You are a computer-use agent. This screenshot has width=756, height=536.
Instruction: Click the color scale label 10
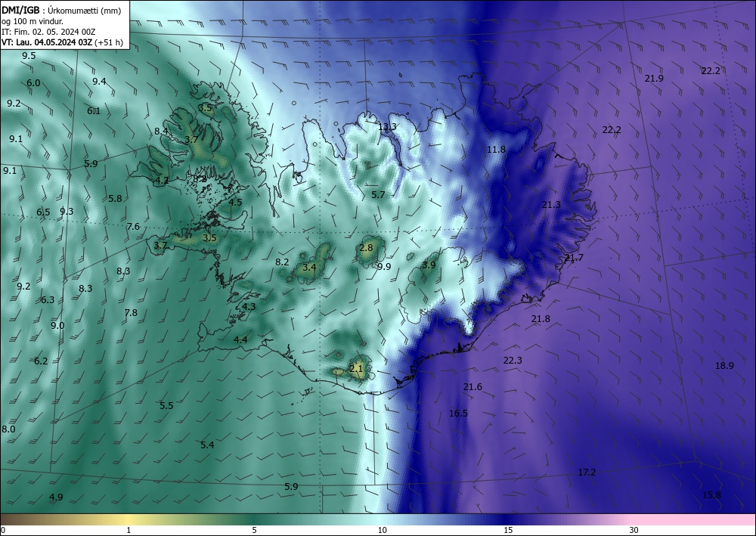click(x=382, y=530)
